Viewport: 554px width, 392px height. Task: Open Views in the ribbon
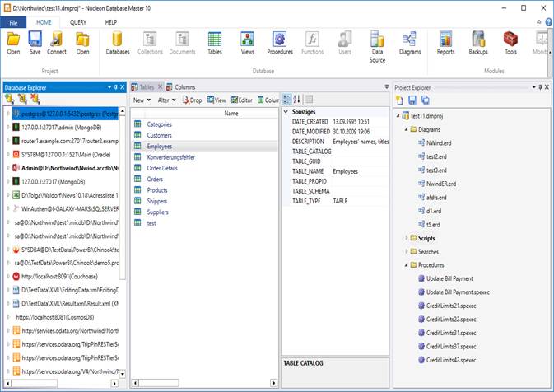tap(247, 43)
